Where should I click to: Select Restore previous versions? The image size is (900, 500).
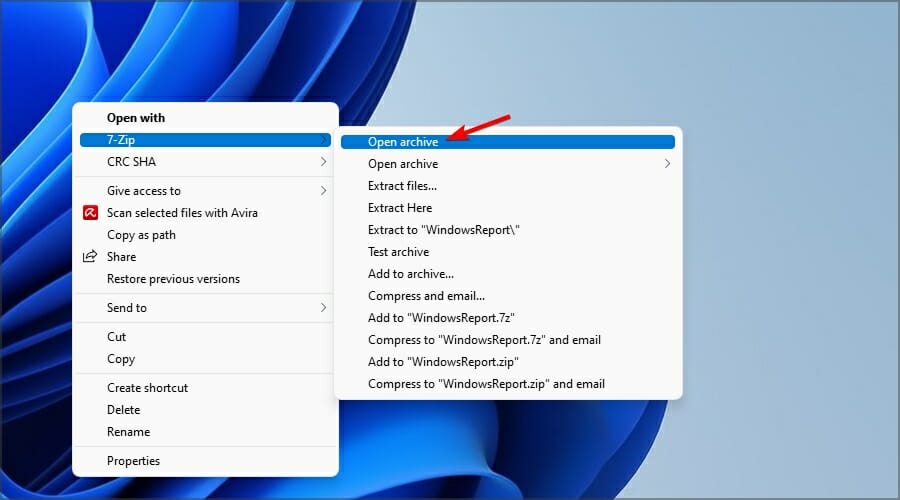point(205,279)
